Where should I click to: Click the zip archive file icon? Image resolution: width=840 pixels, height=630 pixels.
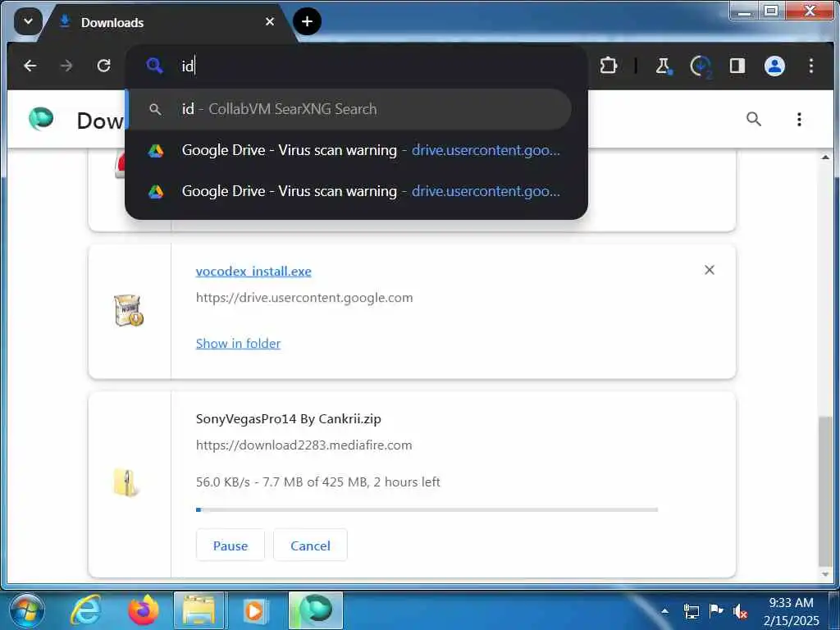click(x=126, y=482)
